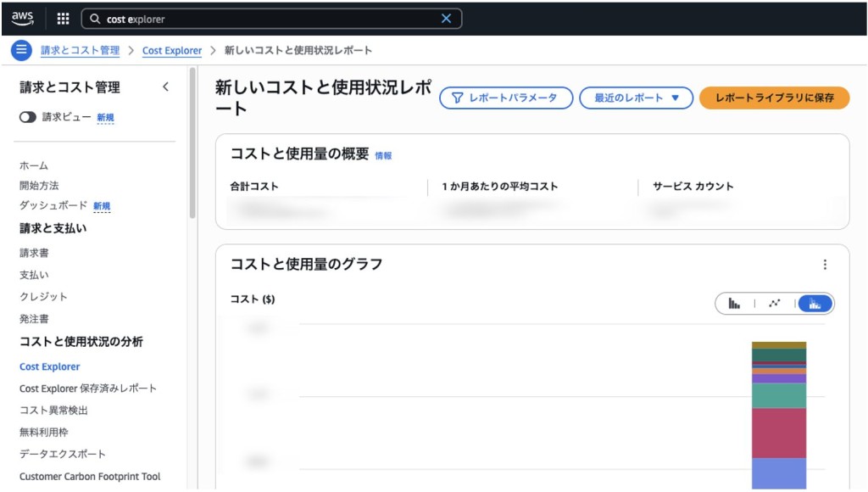Open the three-dot menu on the graph panel
Screen dimensions: 868x492
click(825, 265)
